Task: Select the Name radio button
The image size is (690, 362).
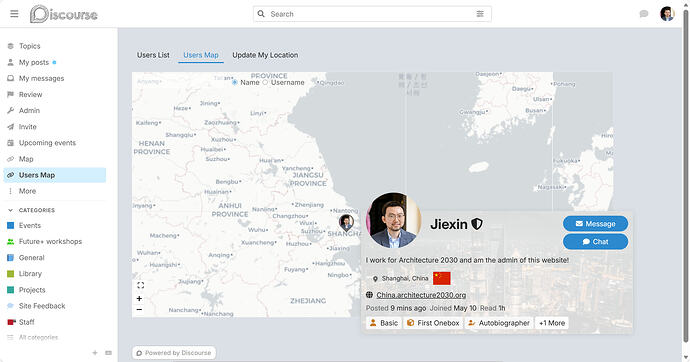Action: pos(235,82)
